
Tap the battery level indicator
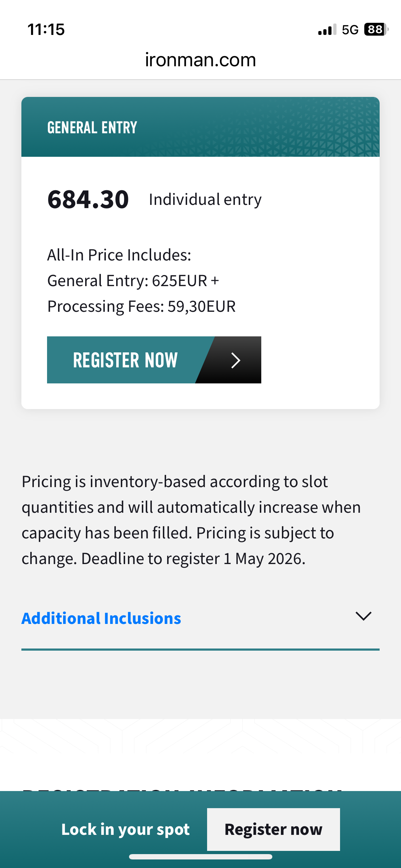pos(376,30)
